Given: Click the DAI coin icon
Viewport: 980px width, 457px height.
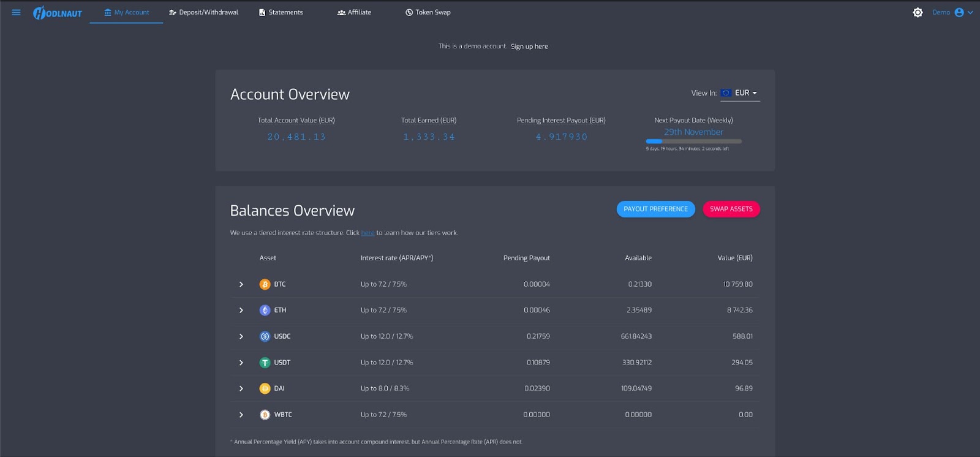Looking at the screenshot, I should coord(265,388).
